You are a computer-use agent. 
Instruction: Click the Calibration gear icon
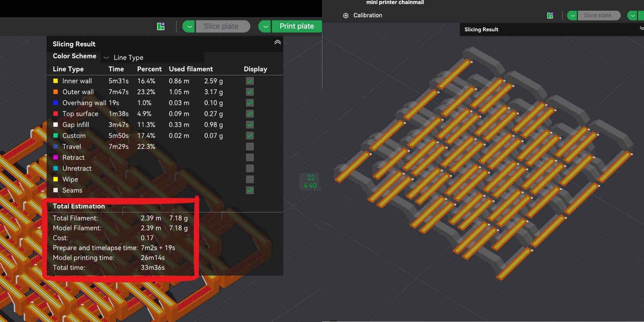coord(346,15)
